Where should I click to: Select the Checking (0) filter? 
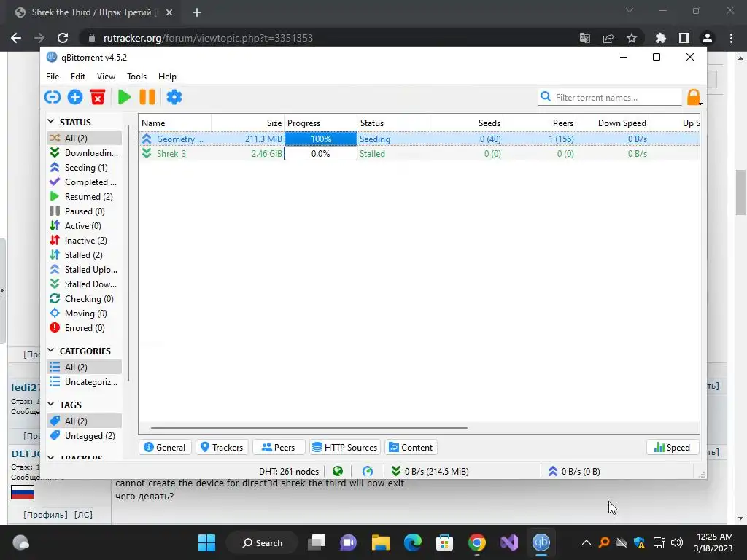click(x=85, y=299)
